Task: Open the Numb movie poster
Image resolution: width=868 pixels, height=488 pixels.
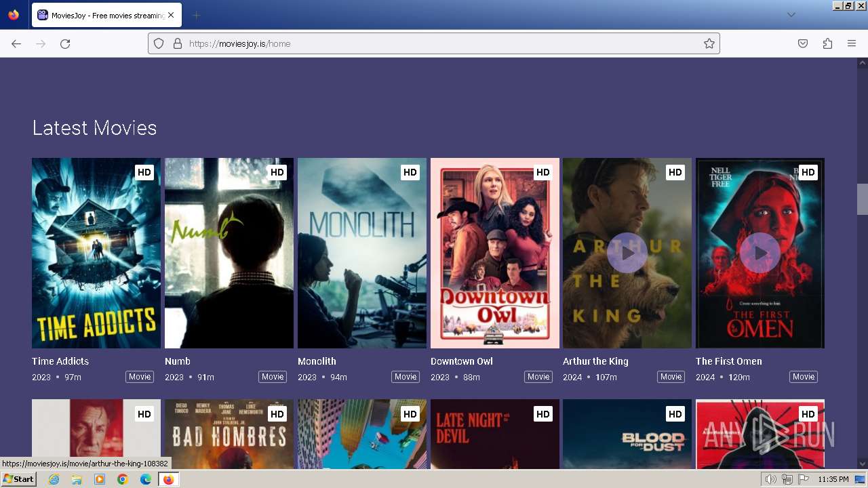Action: click(229, 253)
